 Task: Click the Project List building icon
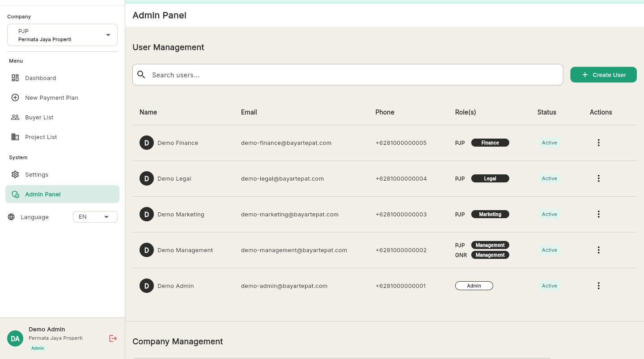pyautogui.click(x=15, y=137)
